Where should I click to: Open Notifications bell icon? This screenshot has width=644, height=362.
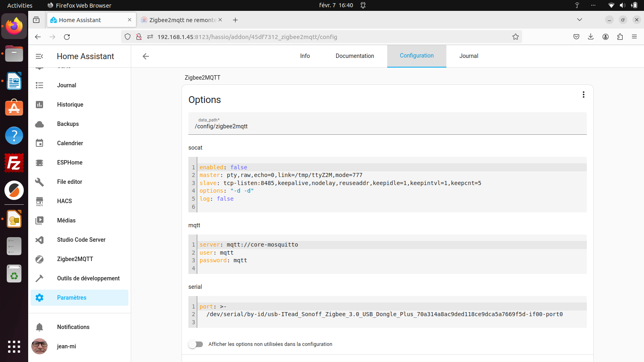pyautogui.click(x=39, y=327)
